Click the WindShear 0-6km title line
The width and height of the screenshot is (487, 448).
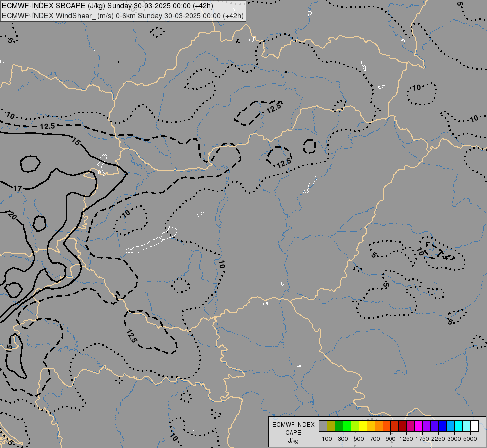123,16
